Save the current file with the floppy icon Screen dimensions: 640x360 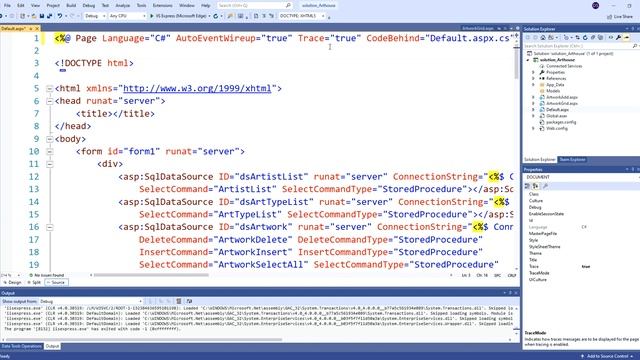(x=42, y=16)
